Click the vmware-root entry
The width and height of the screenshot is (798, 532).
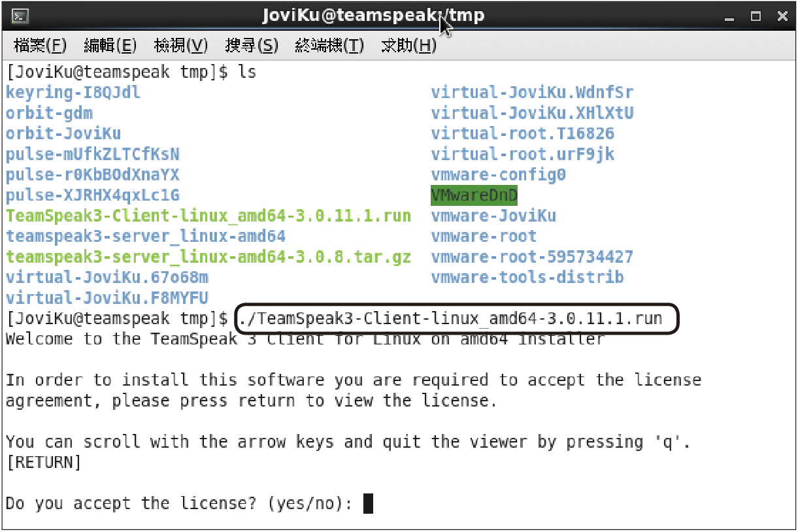click(x=484, y=236)
